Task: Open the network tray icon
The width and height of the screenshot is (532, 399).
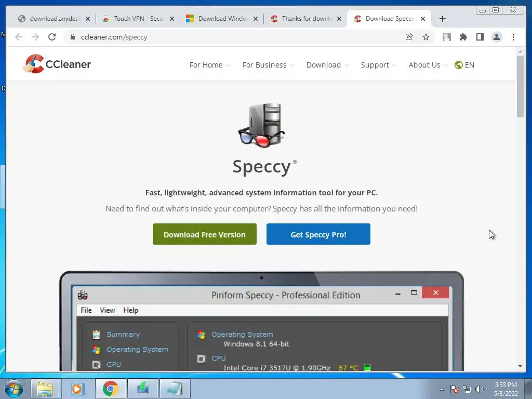Action: (x=467, y=389)
